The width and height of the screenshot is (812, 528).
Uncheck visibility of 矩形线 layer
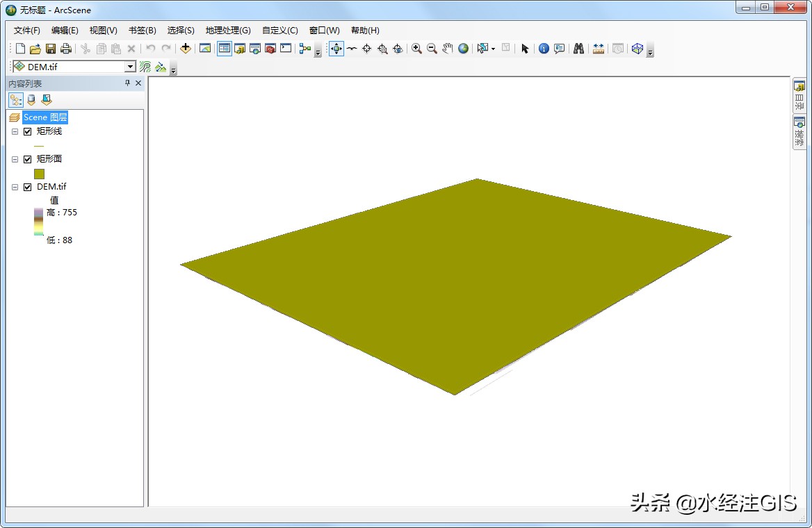click(28, 131)
